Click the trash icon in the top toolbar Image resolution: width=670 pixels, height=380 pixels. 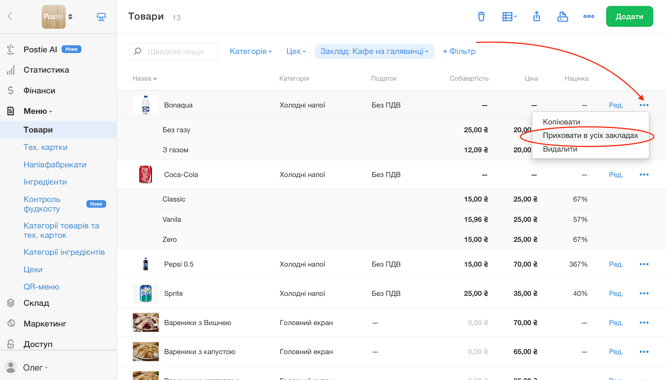point(481,17)
